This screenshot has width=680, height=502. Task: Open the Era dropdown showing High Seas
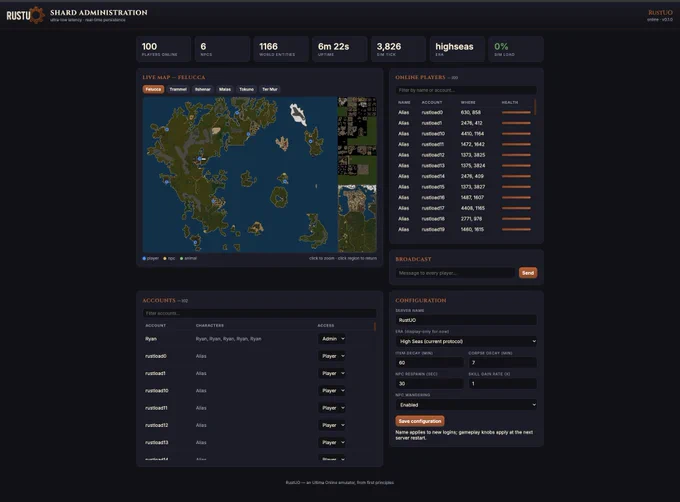(x=466, y=341)
